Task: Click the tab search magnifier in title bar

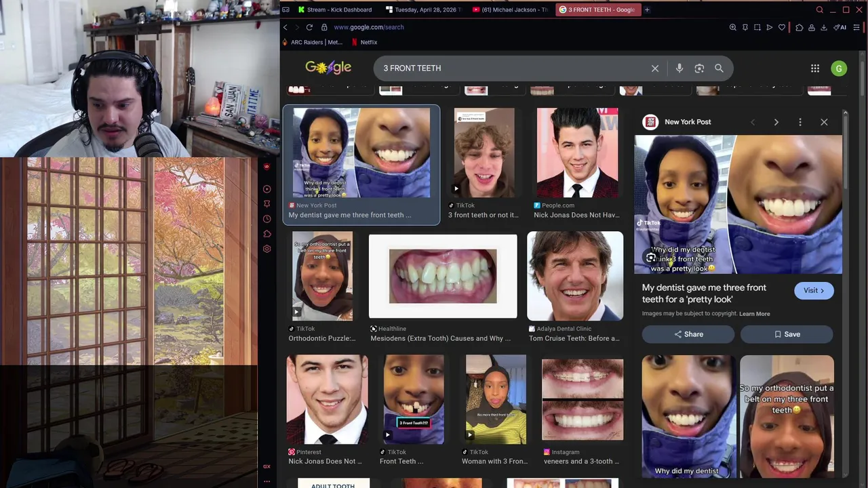Action: (x=819, y=9)
